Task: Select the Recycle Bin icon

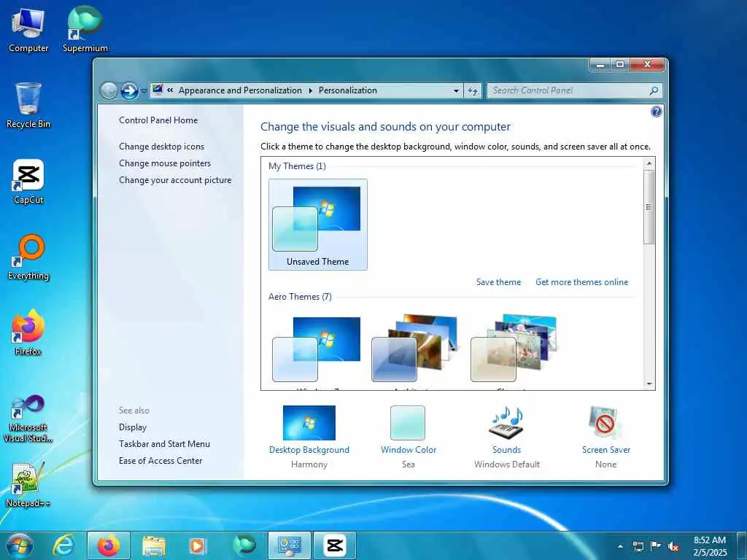Action: click(x=28, y=105)
